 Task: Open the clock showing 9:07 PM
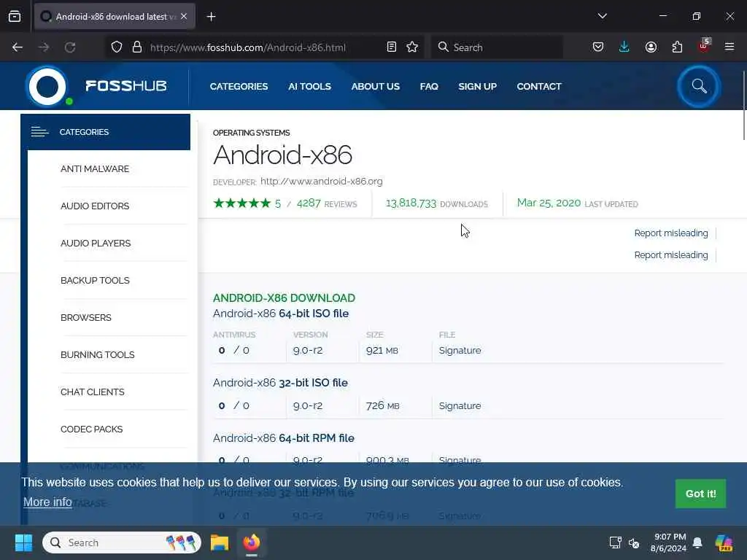point(669,542)
